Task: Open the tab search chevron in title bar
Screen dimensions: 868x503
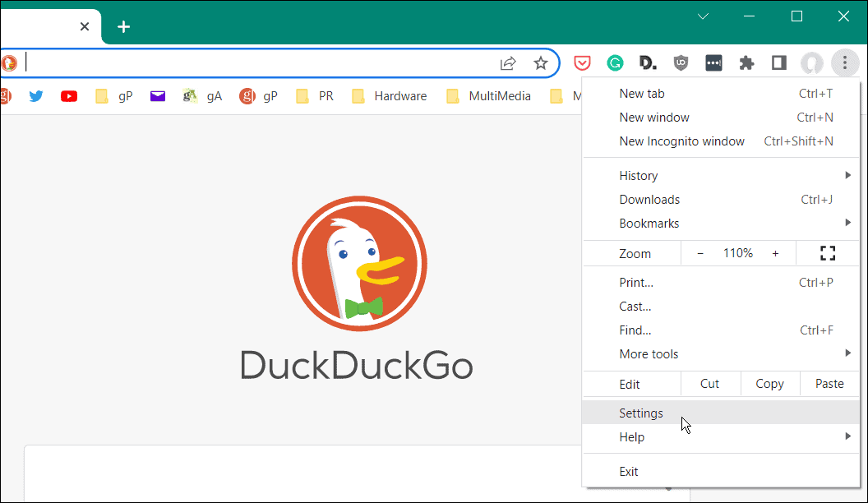Action: [703, 16]
